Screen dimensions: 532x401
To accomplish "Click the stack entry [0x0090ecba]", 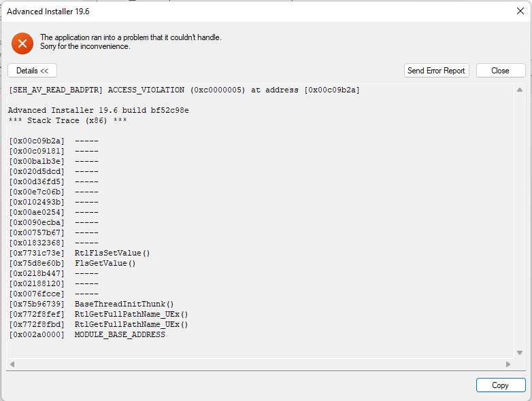I will pyautogui.click(x=53, y=222).
